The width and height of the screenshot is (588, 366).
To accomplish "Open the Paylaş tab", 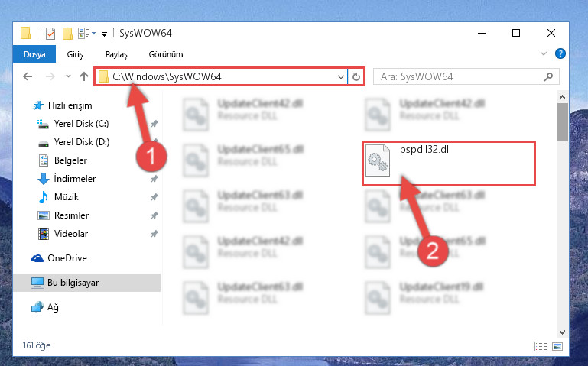I will point(116,54).
